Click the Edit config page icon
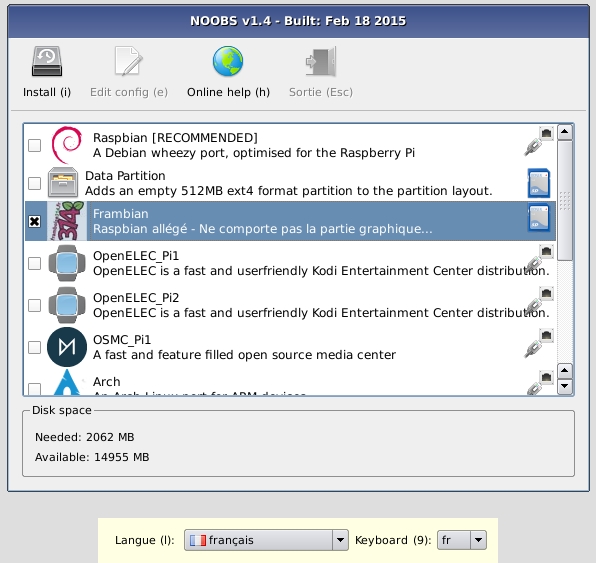The image size is (596, 563). [128, 61]
